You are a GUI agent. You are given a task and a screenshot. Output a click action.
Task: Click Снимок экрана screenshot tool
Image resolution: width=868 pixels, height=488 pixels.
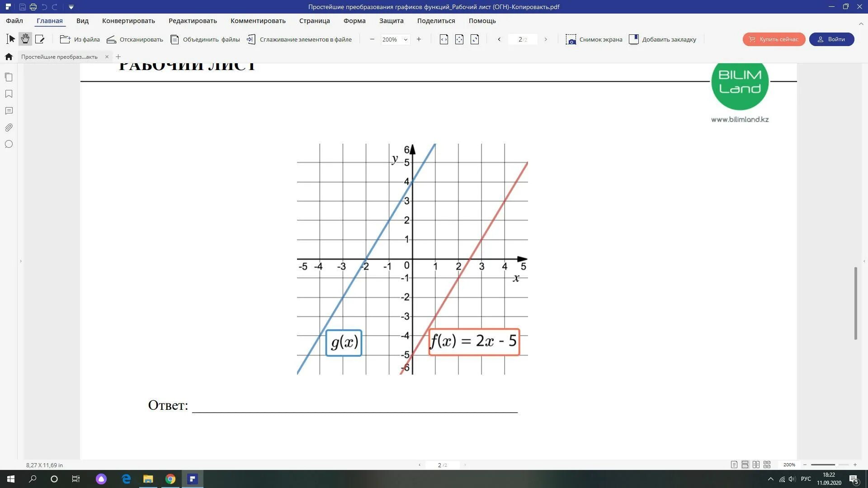594,39
